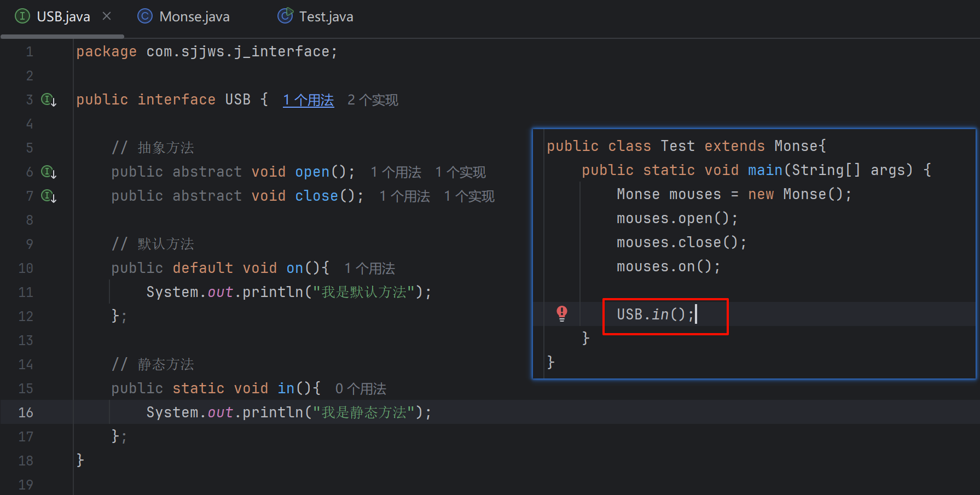Click the red error bulb icon

(x=562, y=313)
